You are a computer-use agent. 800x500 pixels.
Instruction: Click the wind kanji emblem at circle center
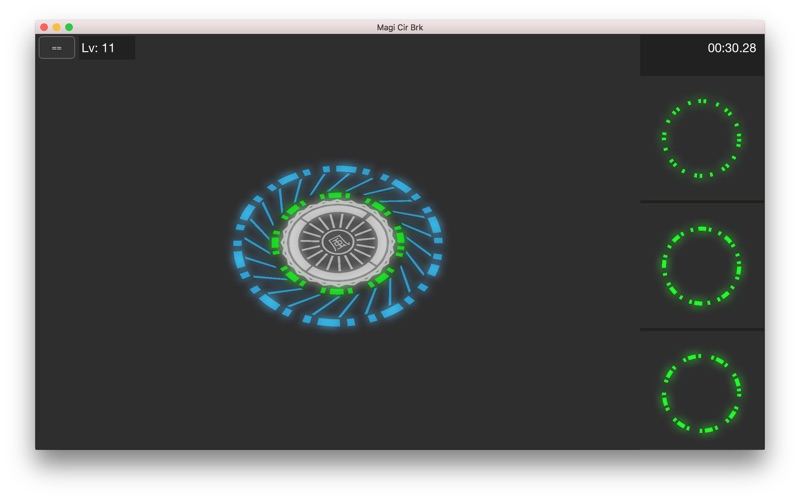click(338, 242)
